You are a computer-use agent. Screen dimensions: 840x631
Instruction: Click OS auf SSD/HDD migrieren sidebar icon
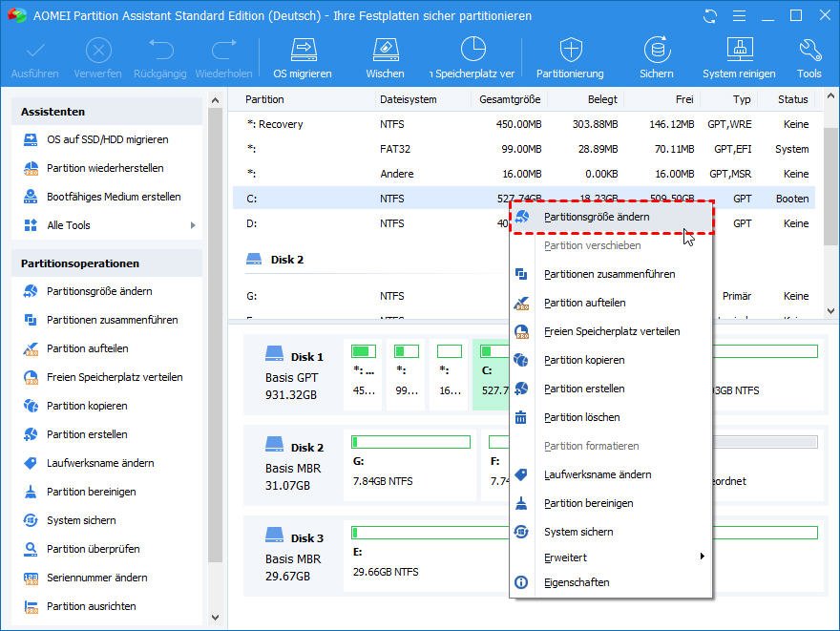[31, 139]
